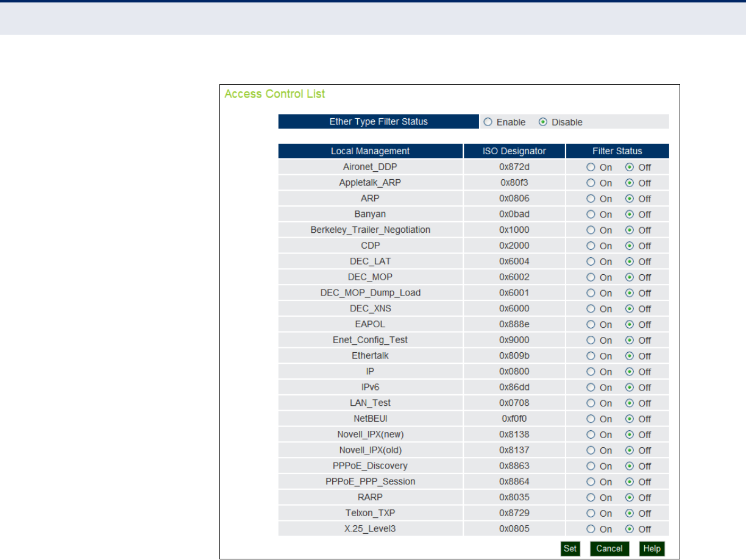Set Aironet_DDP filter to Off
This screenshot has height=560, width=746.
click(630, 167)
